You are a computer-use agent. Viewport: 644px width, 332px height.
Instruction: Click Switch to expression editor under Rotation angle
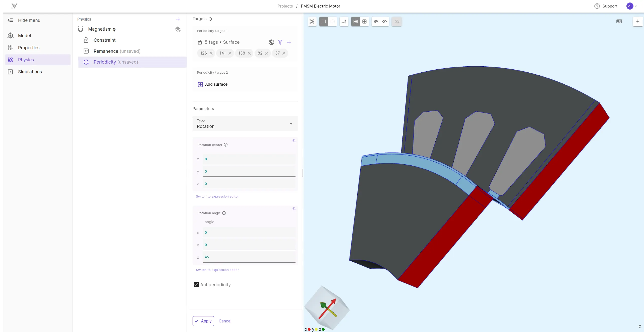(x=217, y=270)
